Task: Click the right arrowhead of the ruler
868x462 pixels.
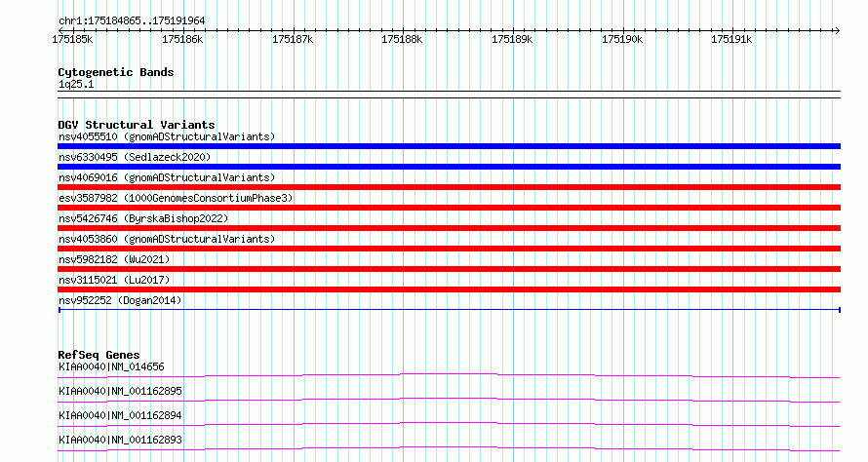Action: coord(837,30)
